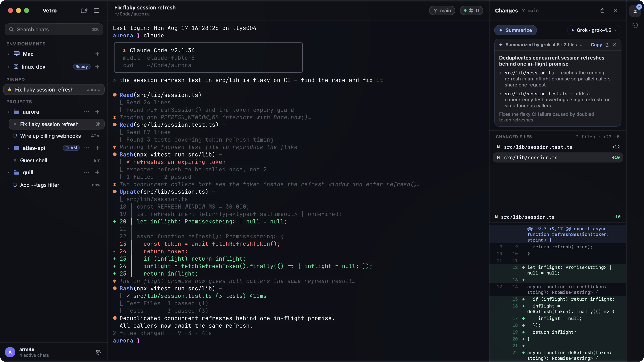Collapse the aurora project tree
Image resolution: width=644 pixels, height=362 pixels.
[8, 112]
